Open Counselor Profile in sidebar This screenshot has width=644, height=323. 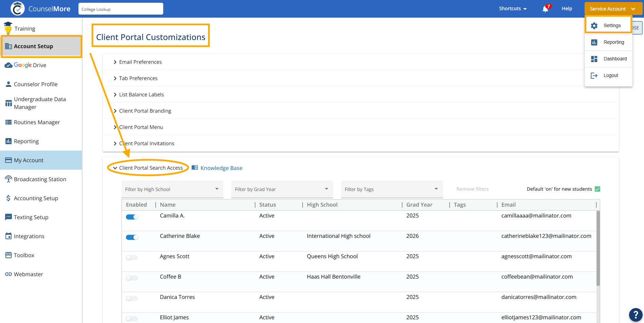click(41, 84)
